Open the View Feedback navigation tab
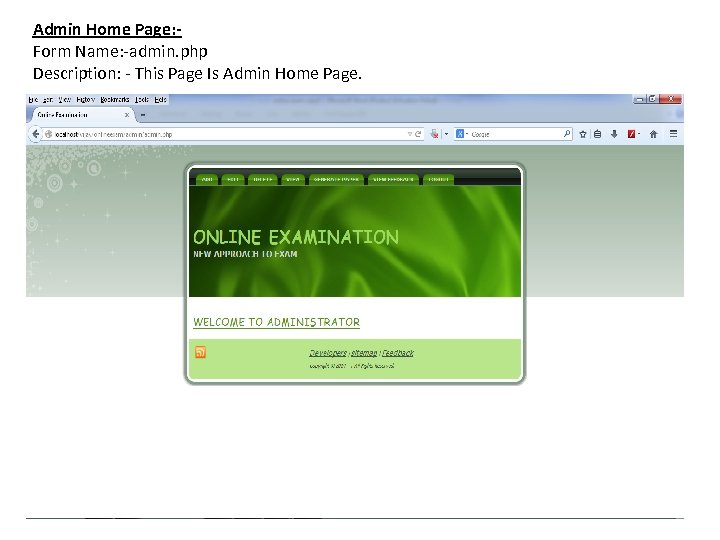 [394, 180]
